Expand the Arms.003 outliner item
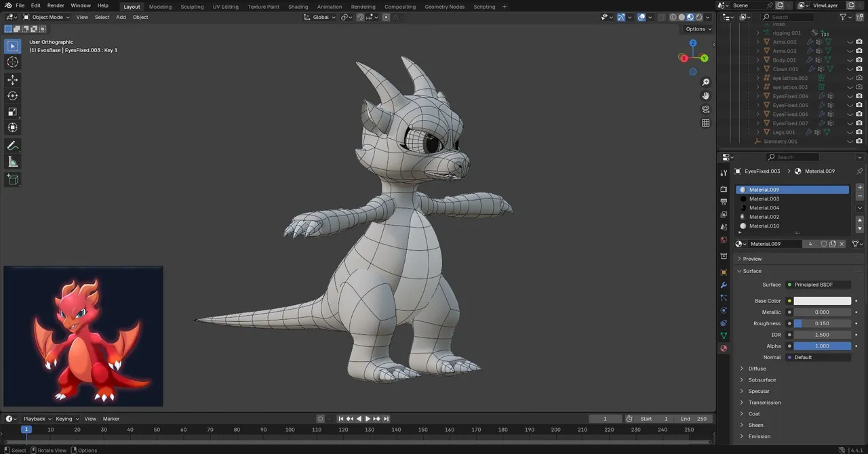 758,51
